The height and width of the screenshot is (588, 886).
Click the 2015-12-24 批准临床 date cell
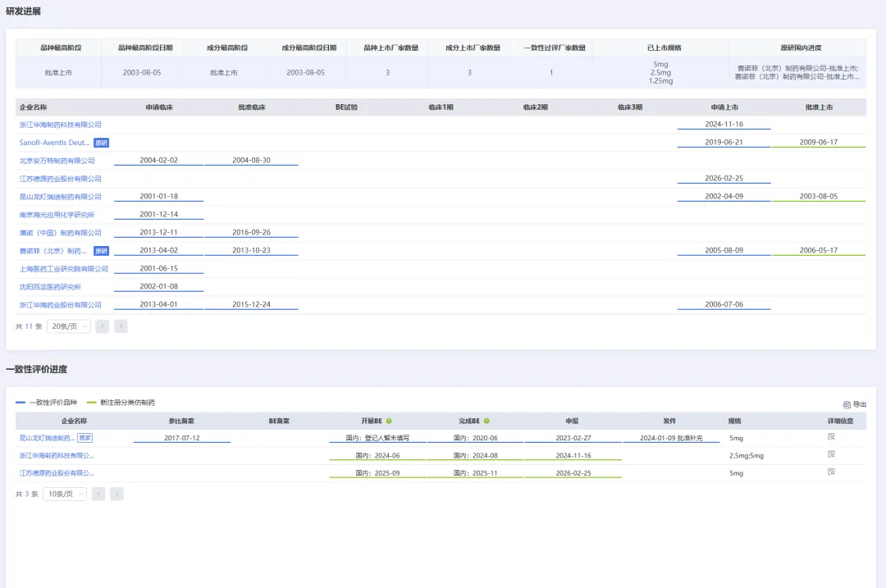pos(252,304)
